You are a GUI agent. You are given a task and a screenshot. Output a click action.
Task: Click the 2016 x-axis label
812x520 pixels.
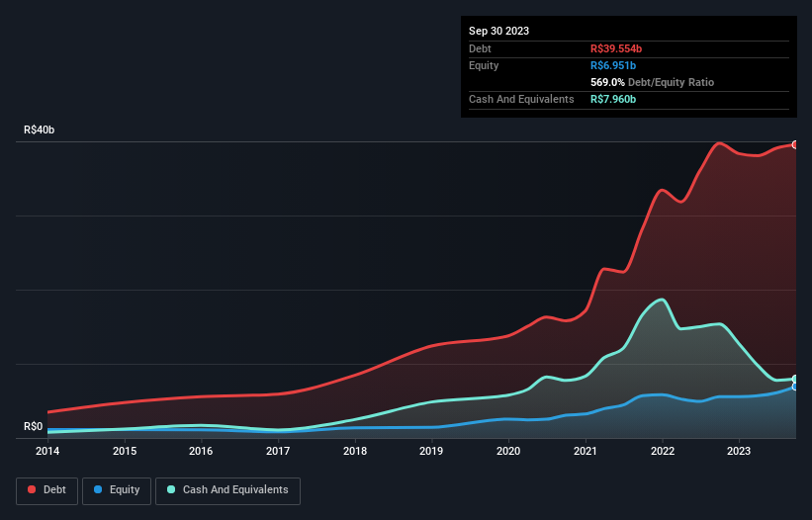[x=201, y=451]
